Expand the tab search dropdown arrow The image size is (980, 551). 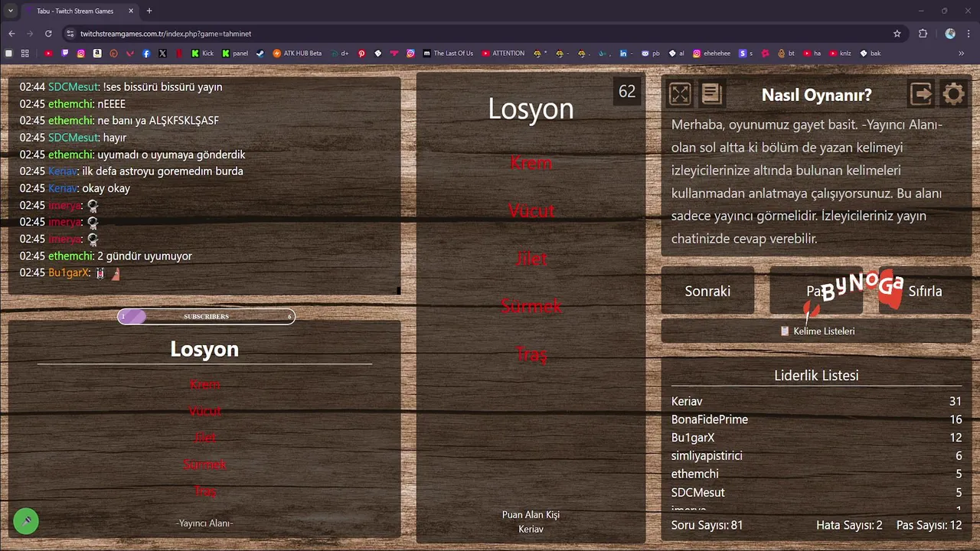pos(10,11)
